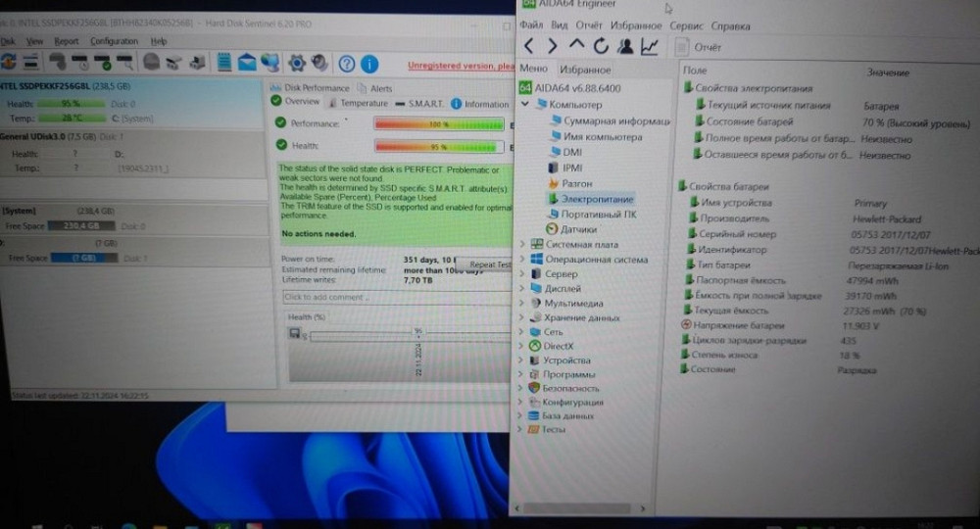Open the Сервис menu in AIDA64
The width and height of the screenshot is (980, 529).
pyautogui.click(x=686, y=26)
